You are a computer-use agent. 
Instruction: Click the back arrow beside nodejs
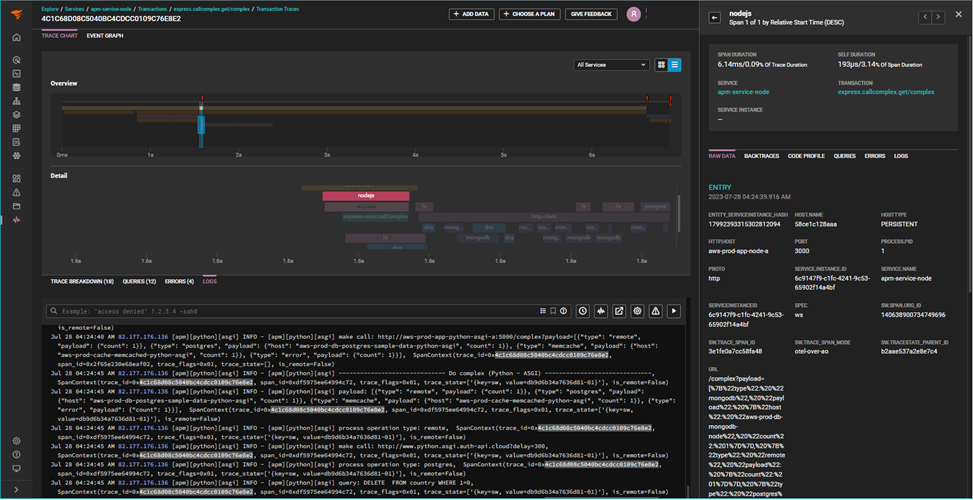[x=715, y=17]
